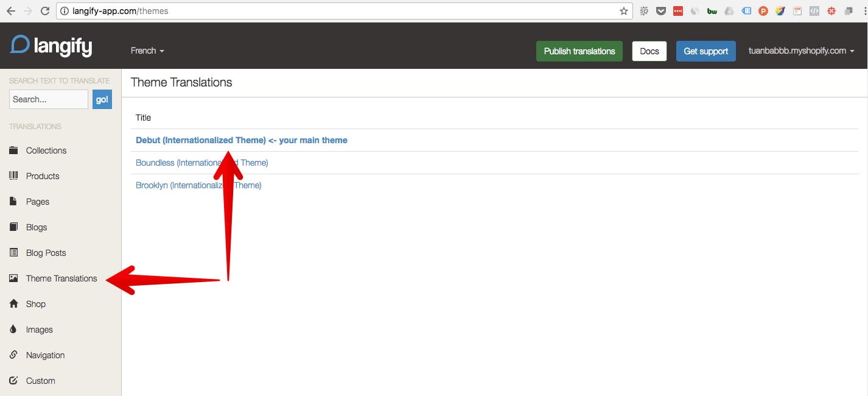The height and width of the screenshot is (396, 868).
Task: Select Theme Translations in sidebar
Action: [x=60, y=278]
